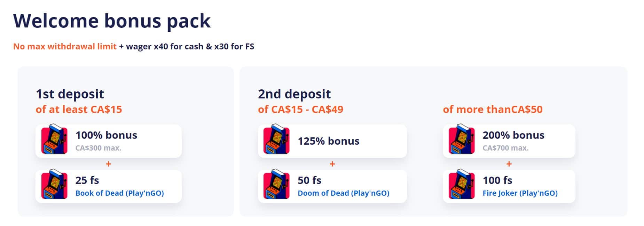
Task: Open Fire Joker (Play'nGO) link
Action: [x=520, y=193]
